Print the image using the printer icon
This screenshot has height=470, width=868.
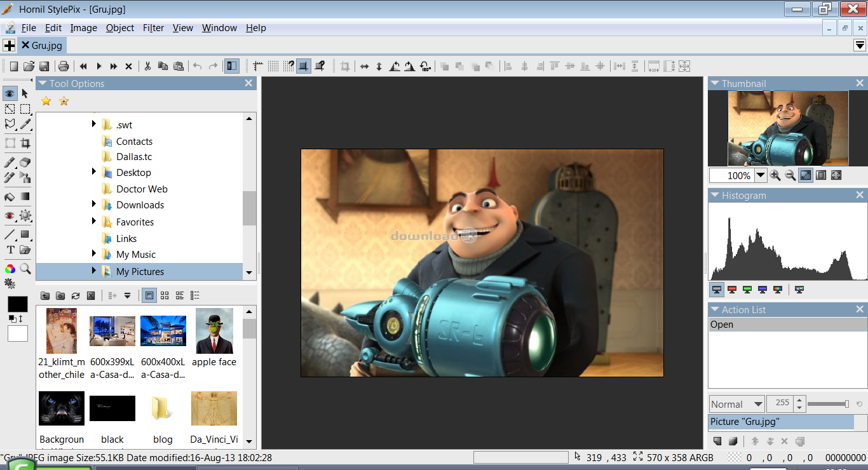[x=63, y=66]
